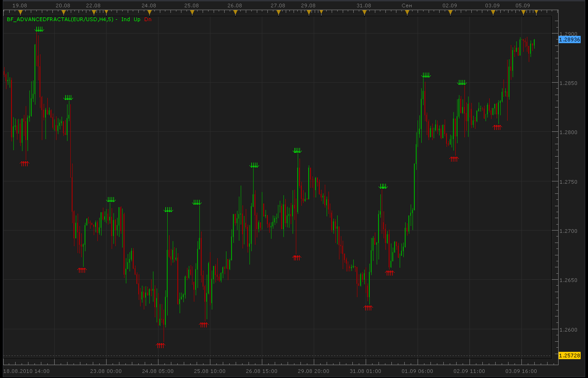The width and height of the screenshot is (588, 378).
Task: Click the yellow 1.25728 price level tag
Action: click(x=570, y=355)
